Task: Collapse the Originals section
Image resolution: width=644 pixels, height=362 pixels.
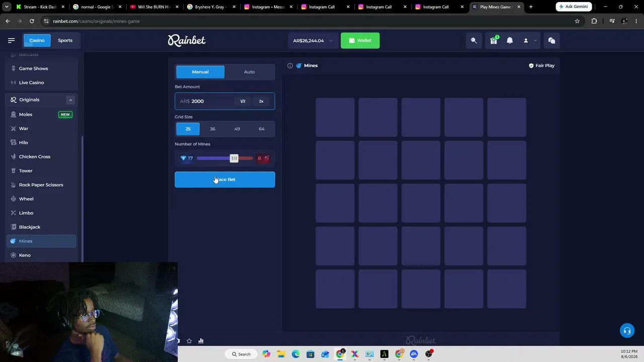Action: click(70, 100)
